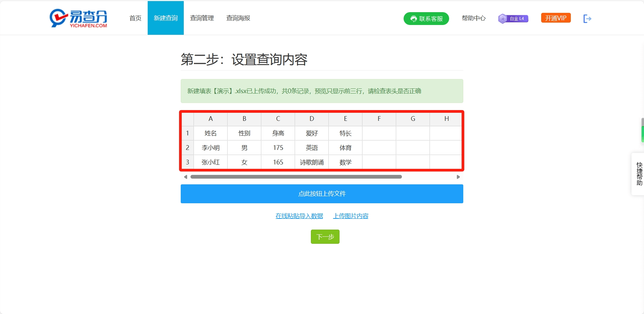Viewport: 644px width, 314px height.
Task: Open 查询海报 in the navigation
Action: [238, 18]
